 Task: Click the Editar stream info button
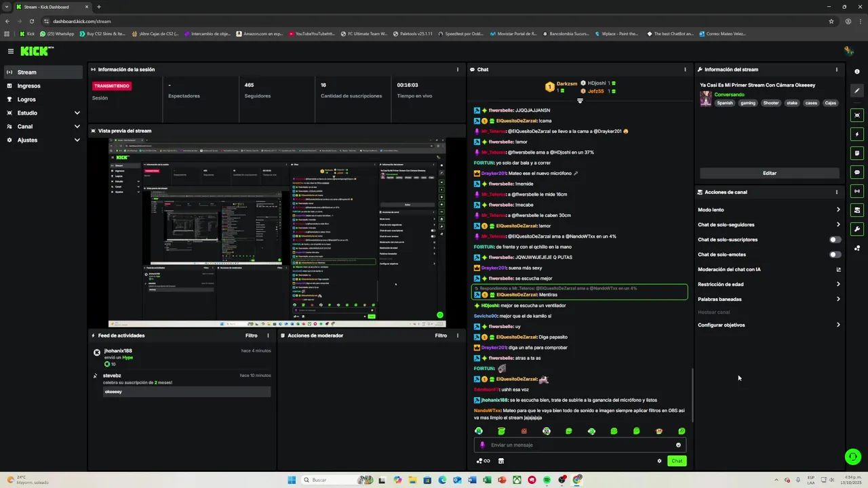pos(770,173)
